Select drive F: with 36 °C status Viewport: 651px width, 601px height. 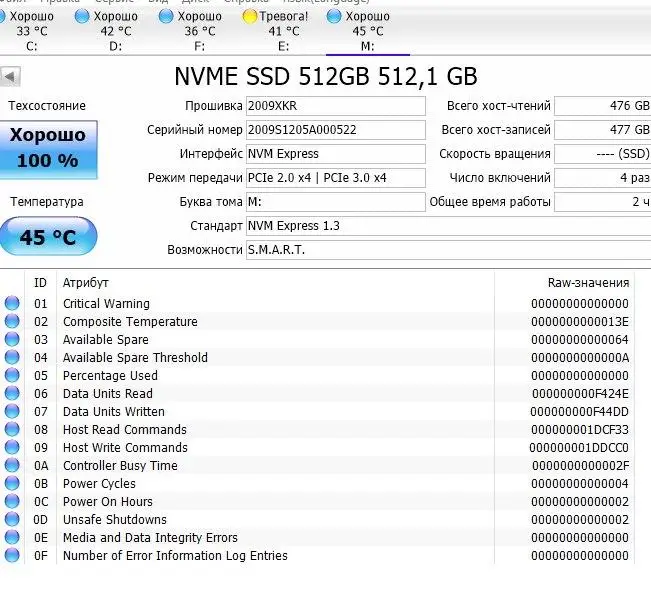(199, 31)
